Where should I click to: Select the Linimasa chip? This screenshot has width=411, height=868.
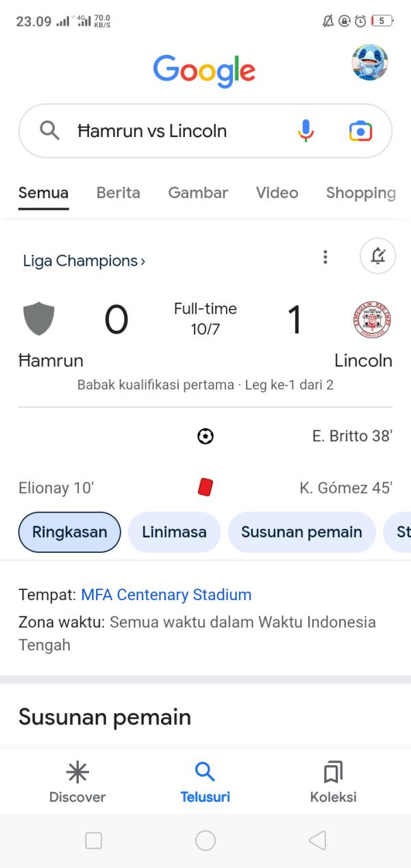[x=174, y=532]
